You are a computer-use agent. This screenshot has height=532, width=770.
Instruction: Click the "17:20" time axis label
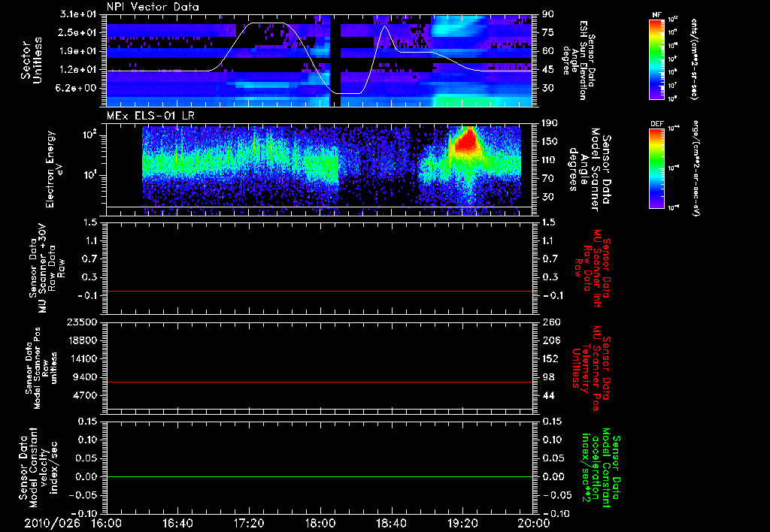249,523
